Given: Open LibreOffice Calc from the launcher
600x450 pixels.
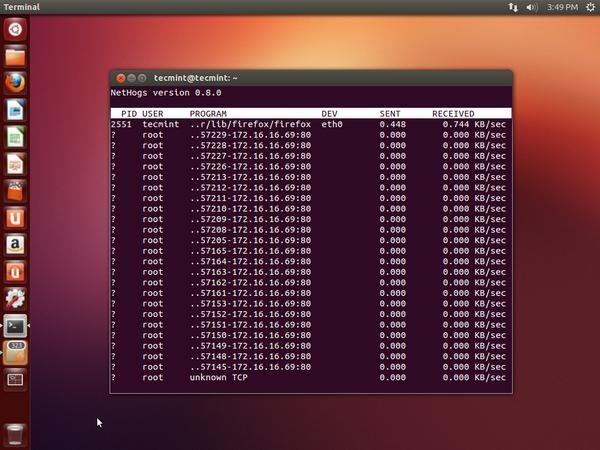Looking at the screenshot, I should (x=15, y=137).
